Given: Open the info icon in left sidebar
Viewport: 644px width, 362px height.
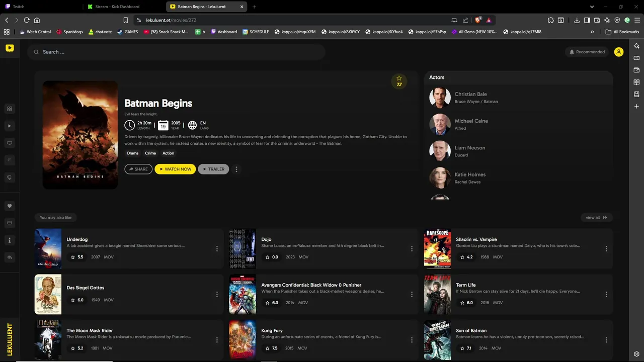Looking at the screenshot, I should 10,240.
